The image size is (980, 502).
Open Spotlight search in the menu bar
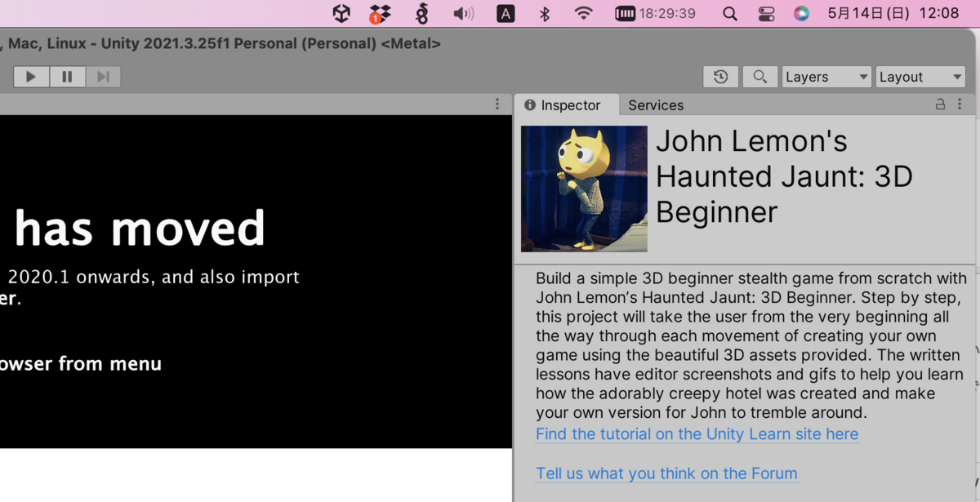pos(730,13)
